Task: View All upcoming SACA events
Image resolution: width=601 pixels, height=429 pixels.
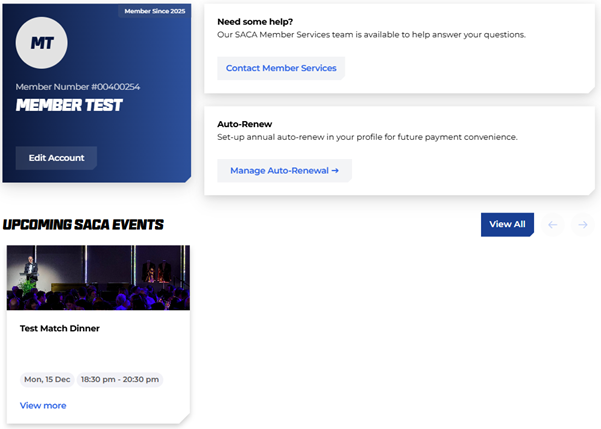Action: click(x=507, y=225)
